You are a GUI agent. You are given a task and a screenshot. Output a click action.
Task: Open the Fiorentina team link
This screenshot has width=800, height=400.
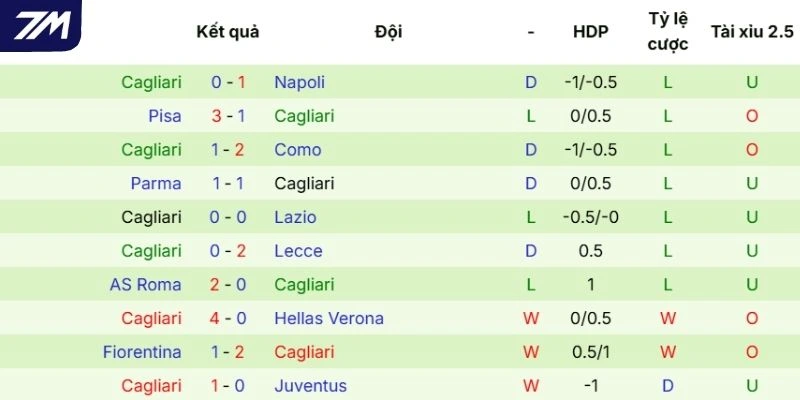point(142,352)
